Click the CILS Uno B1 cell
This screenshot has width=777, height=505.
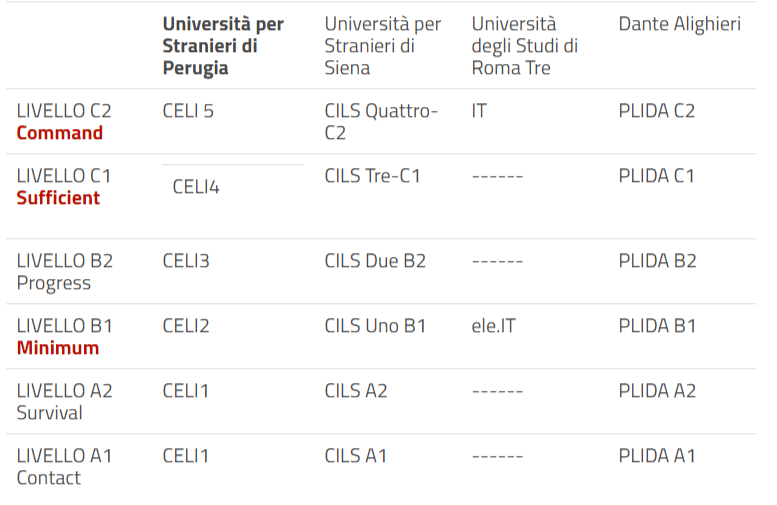point(375,326)
